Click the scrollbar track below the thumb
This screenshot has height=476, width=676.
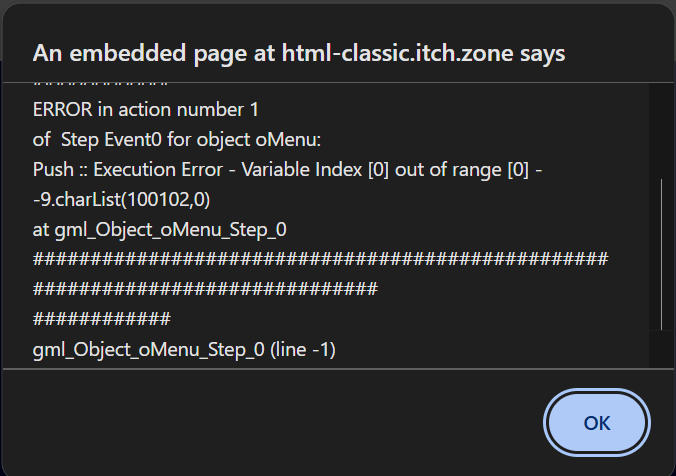coord(661,348)
